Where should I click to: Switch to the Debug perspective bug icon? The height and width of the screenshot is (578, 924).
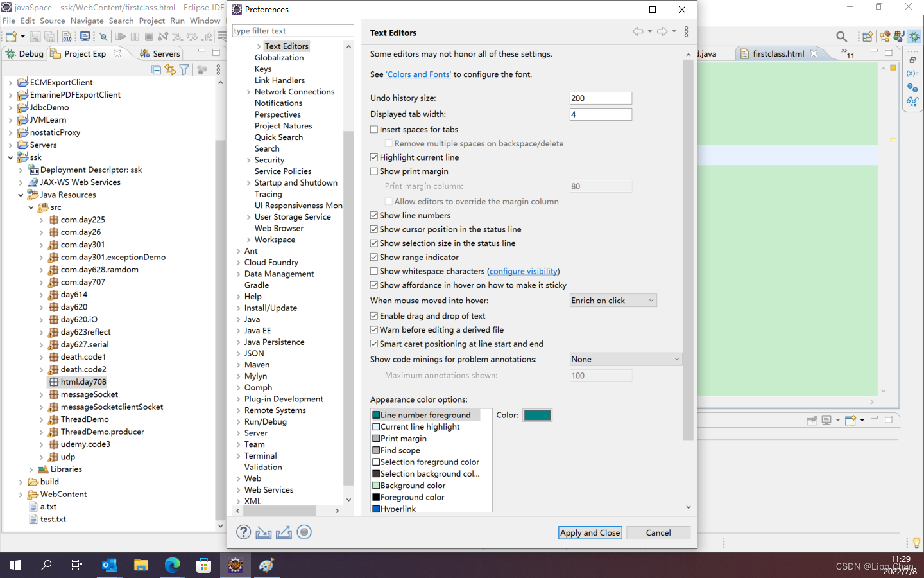coord(914,37)
